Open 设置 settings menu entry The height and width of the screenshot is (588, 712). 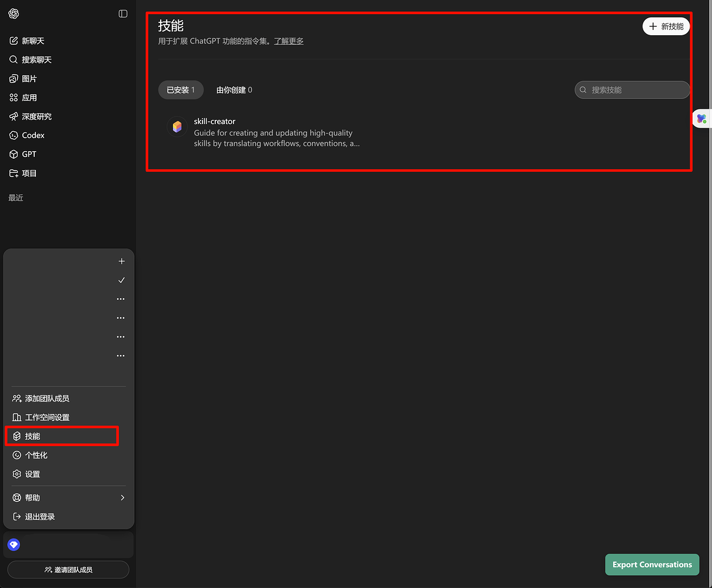coord(68,474)
